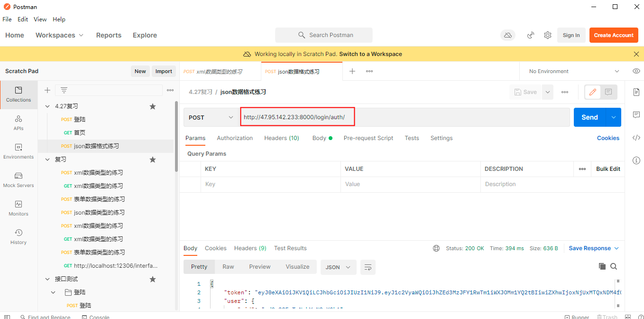Switch to comment mode icon

[608, 92]
